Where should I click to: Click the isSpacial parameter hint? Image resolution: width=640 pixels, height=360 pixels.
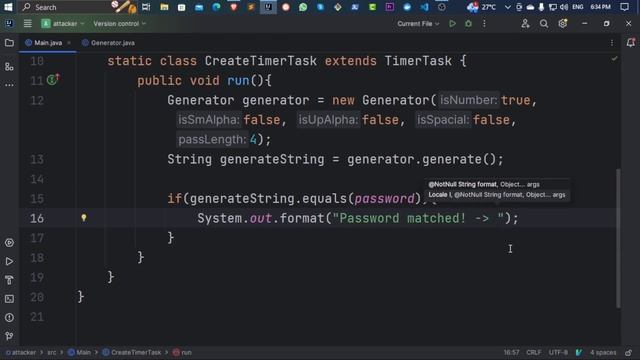pyautogui.click(x=443, y=120)
